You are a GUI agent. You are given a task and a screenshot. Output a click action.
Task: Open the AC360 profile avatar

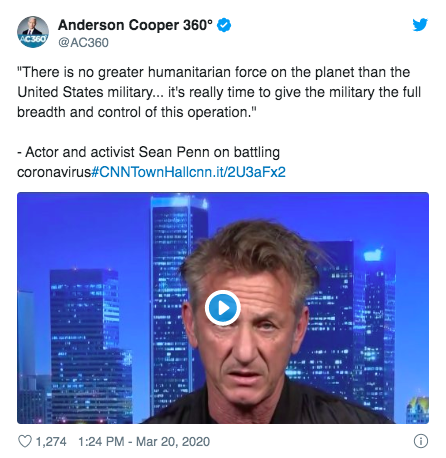[33, 32]
